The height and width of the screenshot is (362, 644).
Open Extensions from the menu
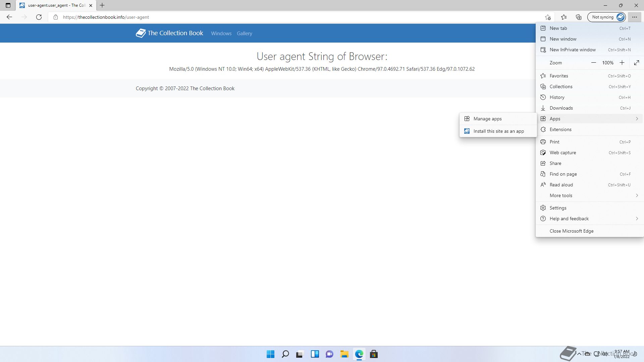[590, 129]
